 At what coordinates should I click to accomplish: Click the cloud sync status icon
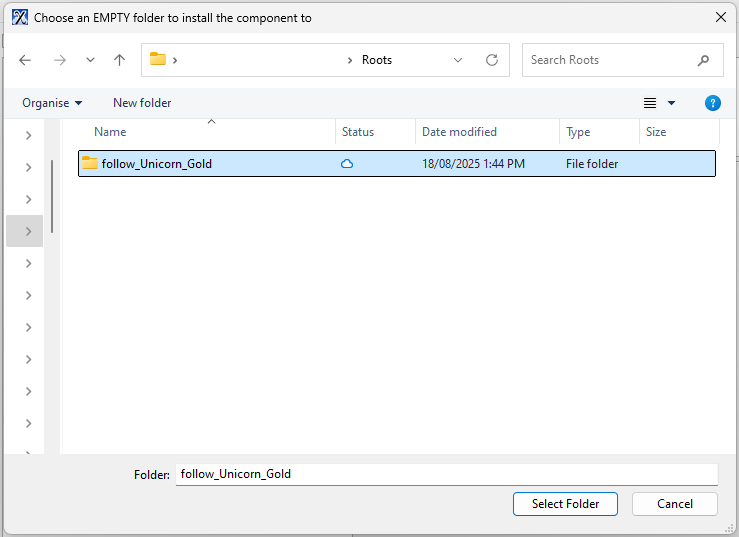(x=347, y=164)
